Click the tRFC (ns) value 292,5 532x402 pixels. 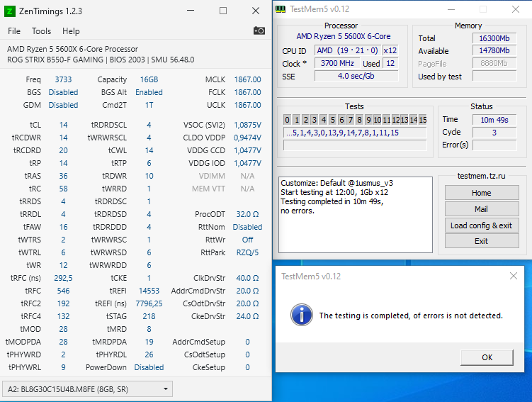64,278
